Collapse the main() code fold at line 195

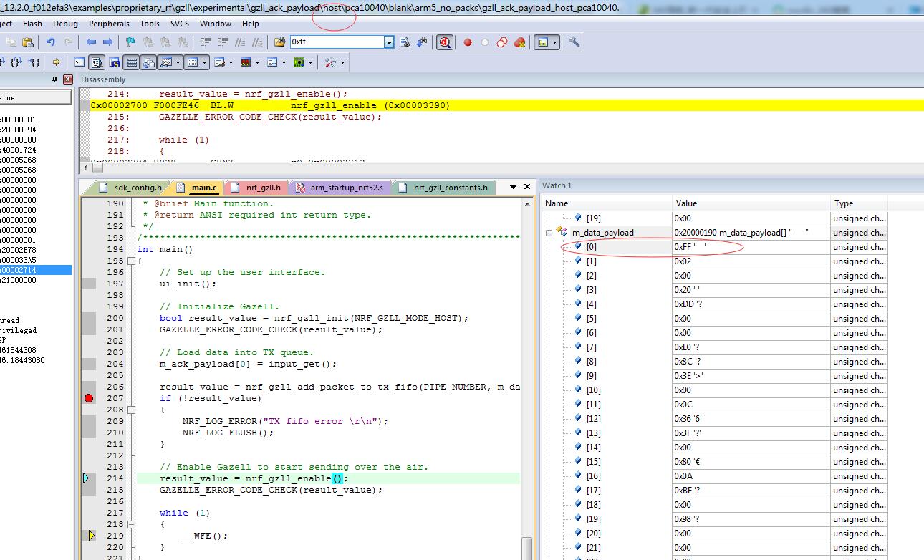tap(131, 261)
